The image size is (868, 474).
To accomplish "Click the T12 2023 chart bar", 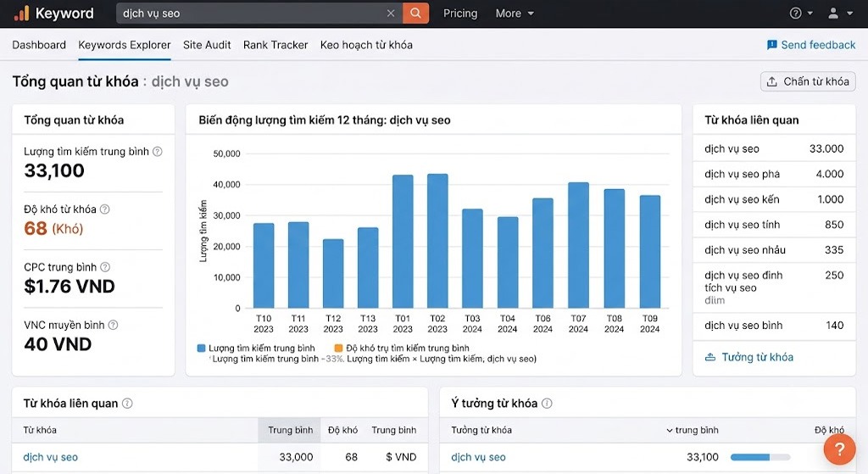I will pos(333,274).
